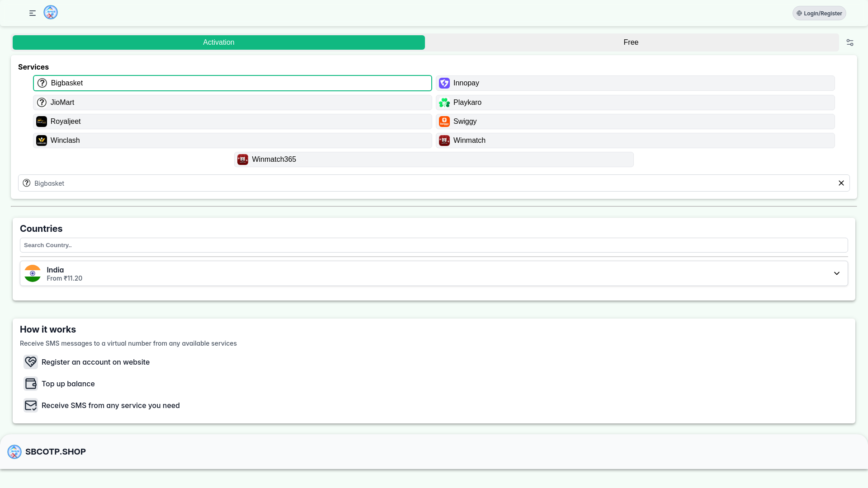Switch to the Activation tab
Screen dimensions: 868x488
click(219, 42)
